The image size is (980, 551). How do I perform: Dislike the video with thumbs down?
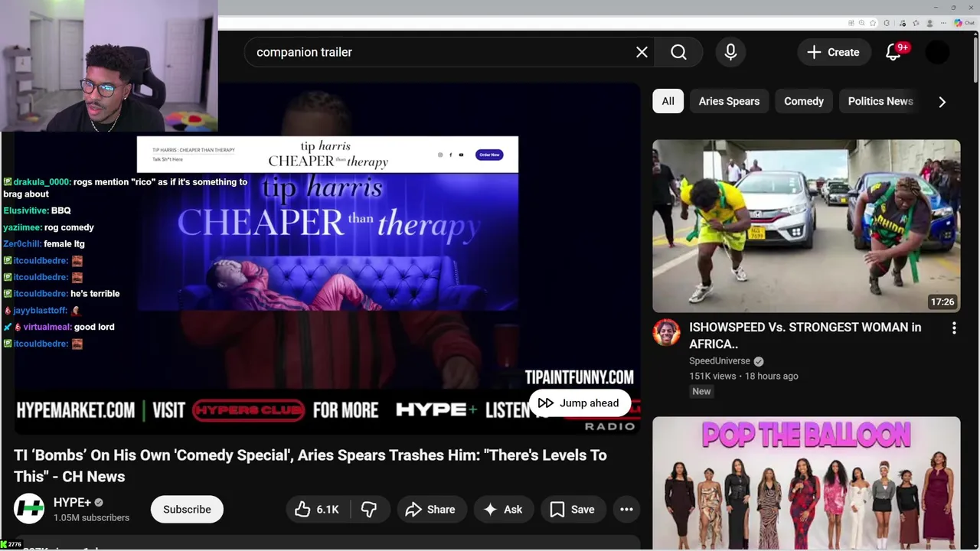coord(369,510)
